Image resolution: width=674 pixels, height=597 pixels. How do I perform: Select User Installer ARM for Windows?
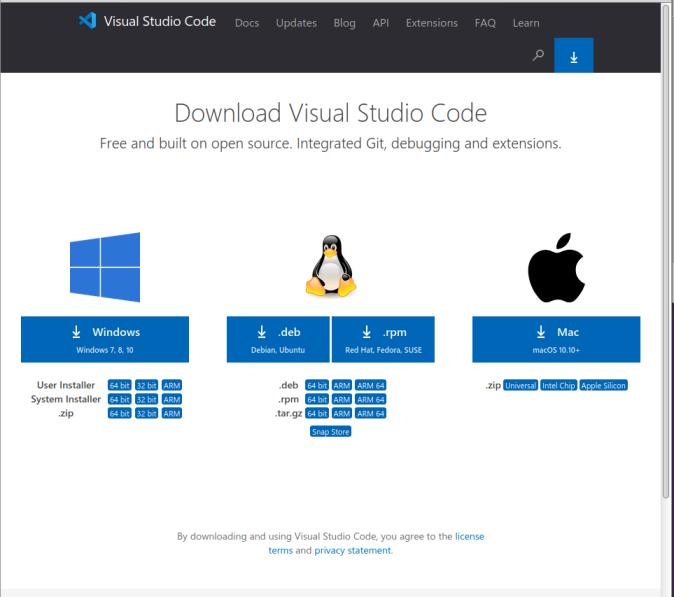(172, 385)
